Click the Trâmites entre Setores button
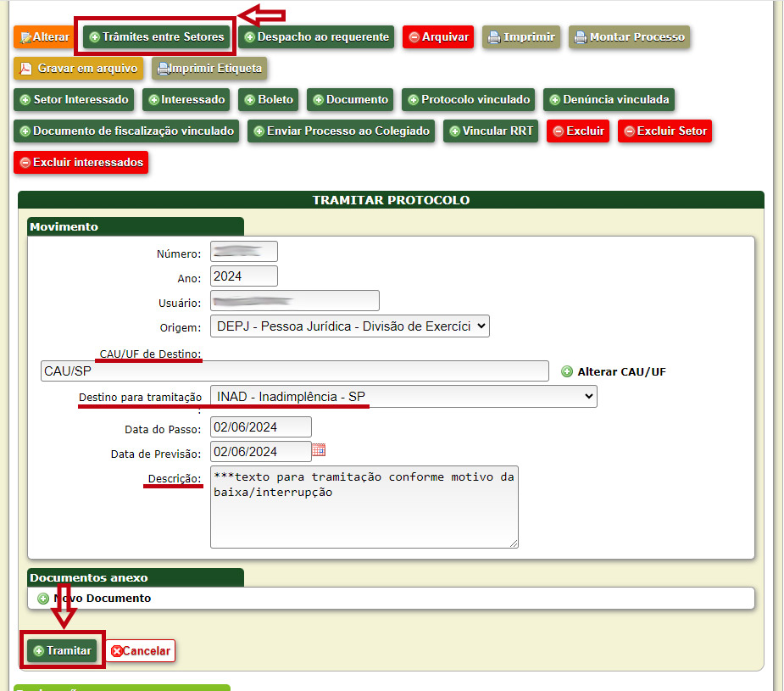The width and height of the screenshot is (784, 691). coord(157,37)
